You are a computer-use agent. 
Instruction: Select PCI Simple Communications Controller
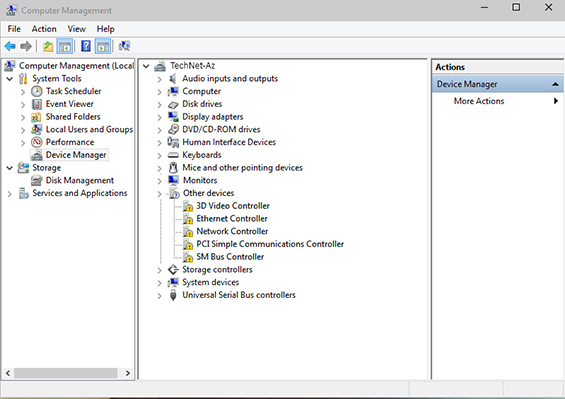tap(270, 244)
